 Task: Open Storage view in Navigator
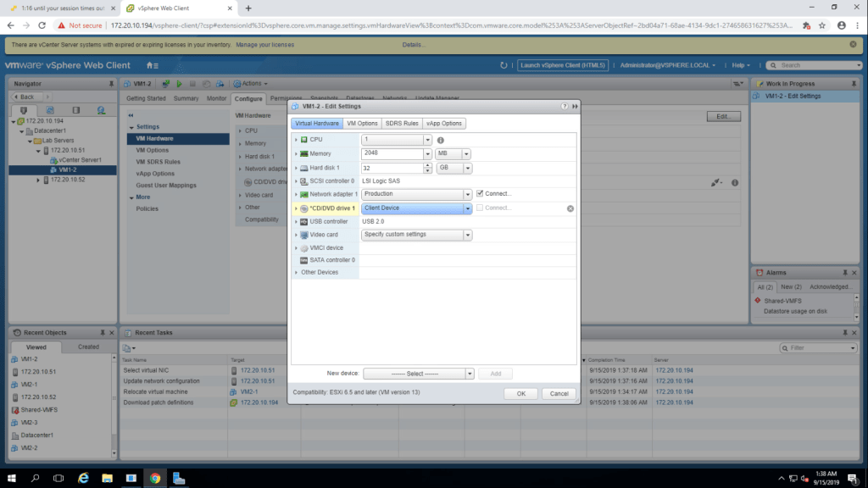pyautogui.click(x=75, y=110)
